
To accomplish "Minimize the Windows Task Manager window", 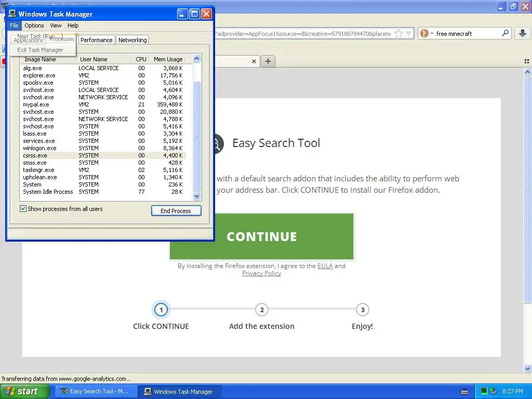I will [182, 14].
